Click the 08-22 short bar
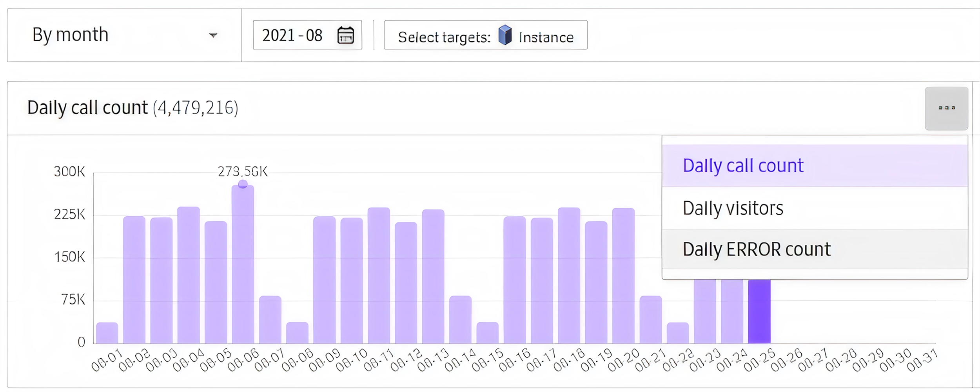This screenshot has width=980, height=392. pyautogui.click(x=678, y=333)
